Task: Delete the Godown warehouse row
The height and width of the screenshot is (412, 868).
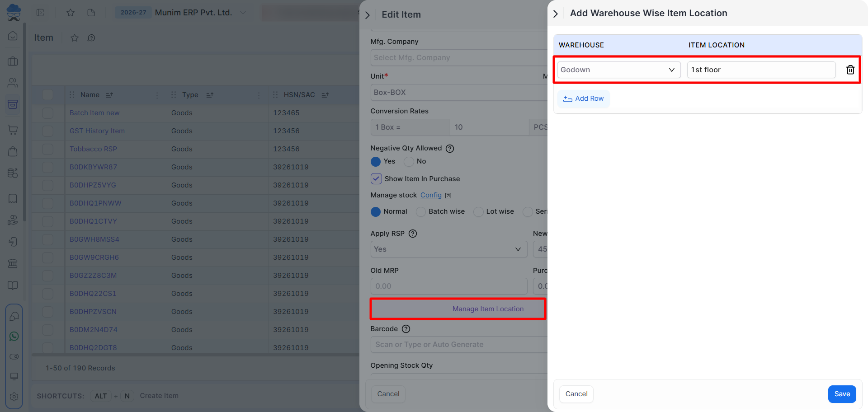Action: tap(850, 70)
